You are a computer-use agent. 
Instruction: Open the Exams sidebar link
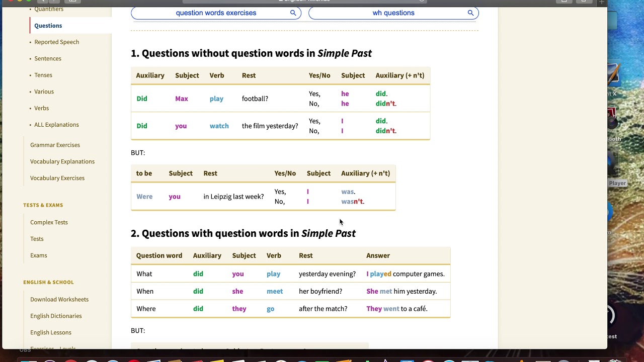(39, 255)
